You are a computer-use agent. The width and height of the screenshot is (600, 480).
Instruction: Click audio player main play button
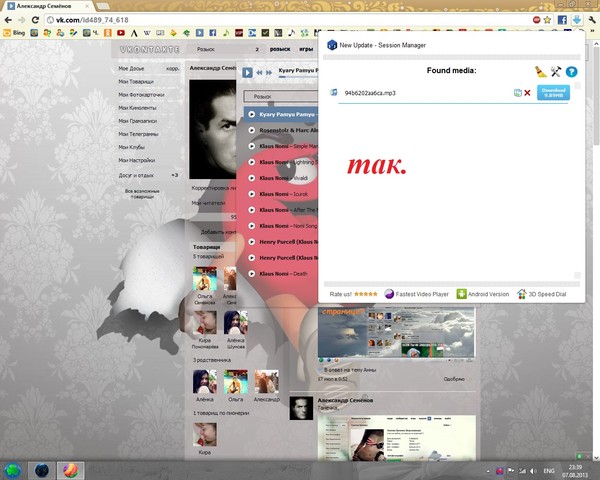(247, 72)
